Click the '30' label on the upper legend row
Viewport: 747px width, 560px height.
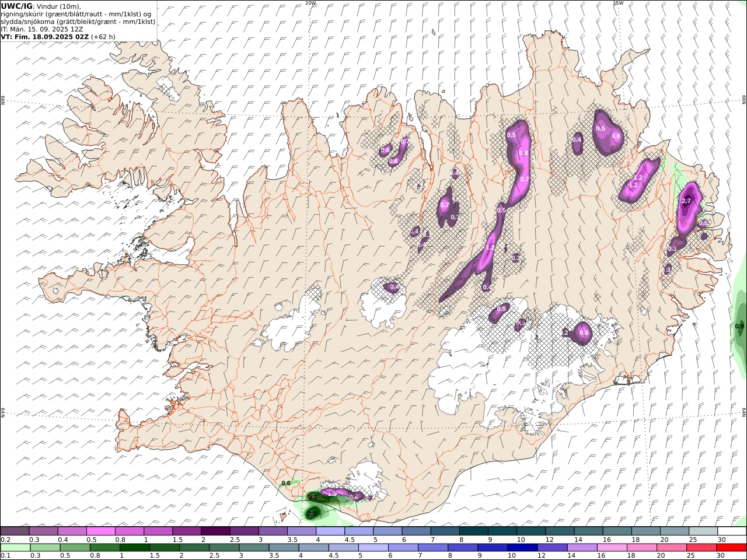coord(721,540)
